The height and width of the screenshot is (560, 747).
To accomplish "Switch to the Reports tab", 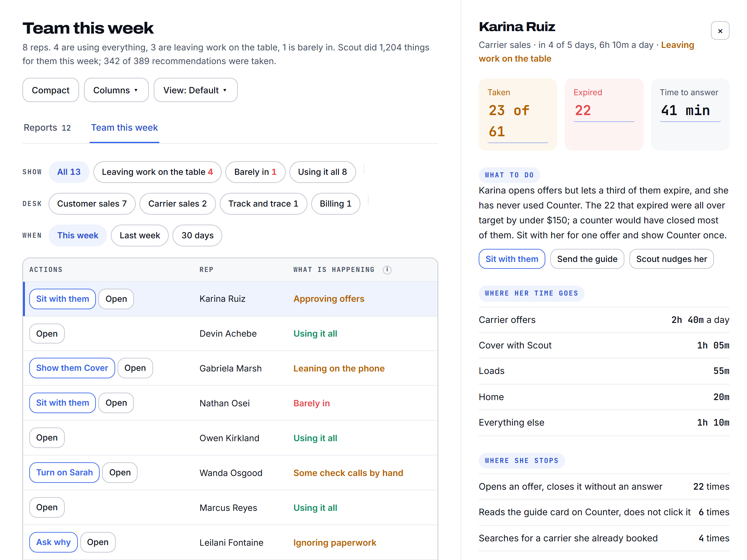I will coord(47,128).
